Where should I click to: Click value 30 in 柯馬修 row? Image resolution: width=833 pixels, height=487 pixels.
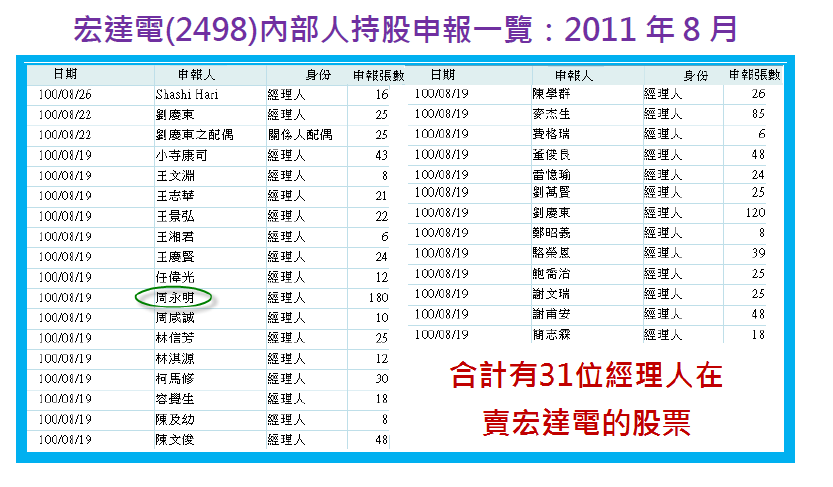[382, 379]
